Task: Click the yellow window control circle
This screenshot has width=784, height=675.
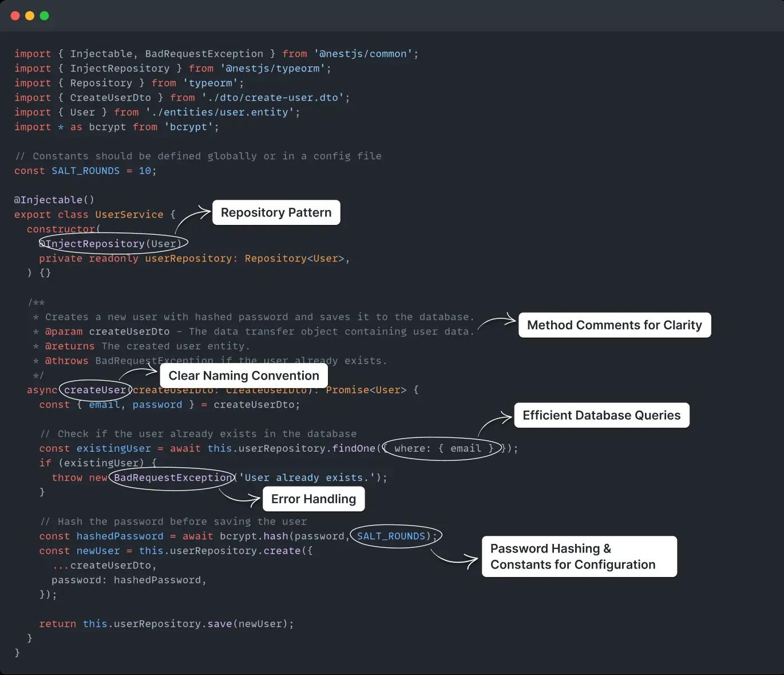Action: 30,15
